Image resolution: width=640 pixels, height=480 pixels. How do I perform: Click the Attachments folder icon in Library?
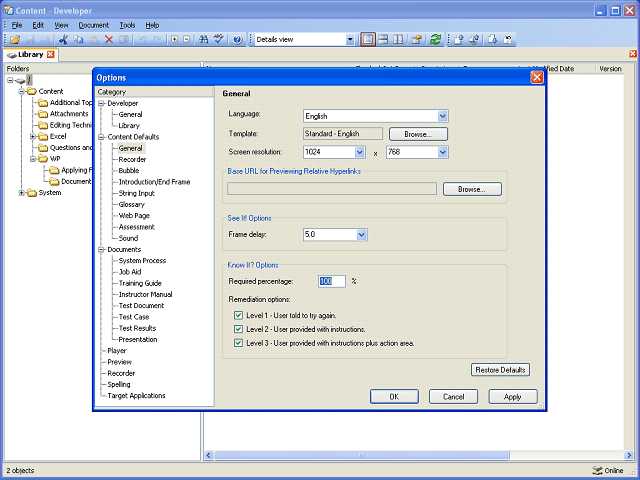coord(43,114)
